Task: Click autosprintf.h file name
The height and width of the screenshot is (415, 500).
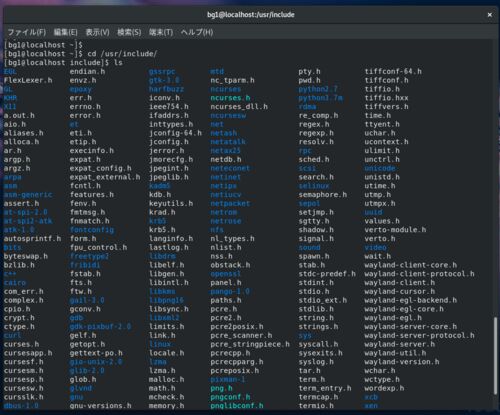Action: point(32,239)
